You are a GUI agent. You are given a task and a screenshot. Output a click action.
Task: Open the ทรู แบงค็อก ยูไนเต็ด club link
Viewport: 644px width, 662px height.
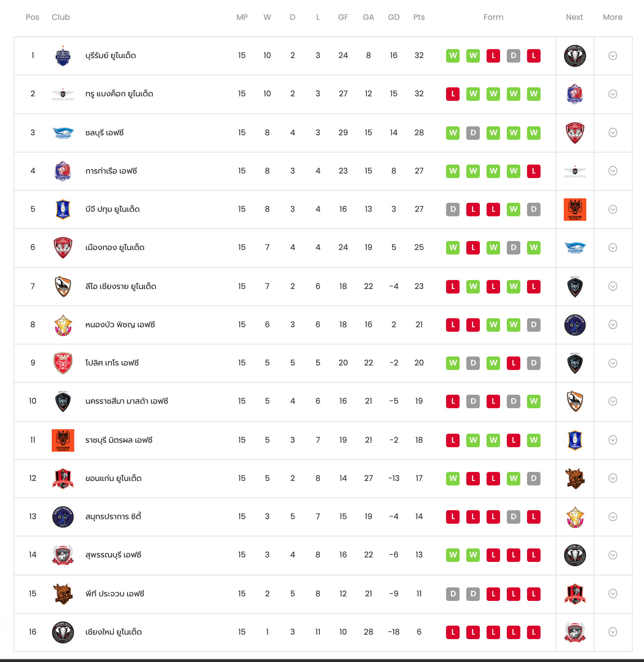click(x=119, y=94)
